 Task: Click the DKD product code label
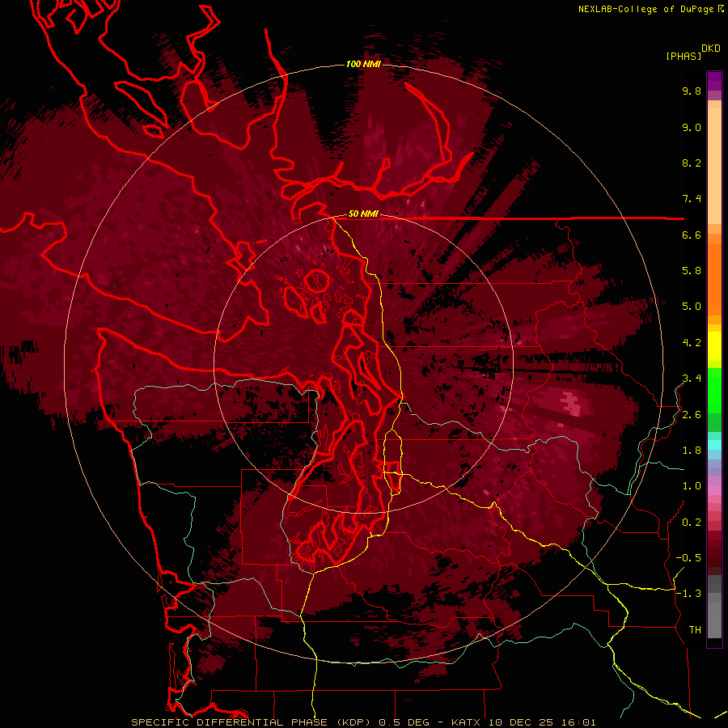click(x=711, y=49)
